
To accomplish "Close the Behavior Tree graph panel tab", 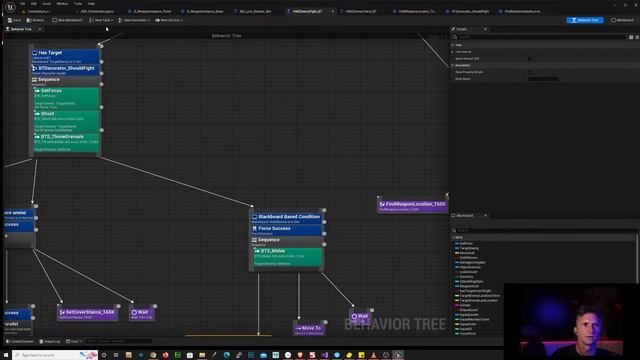I will [x=40, y=29].
